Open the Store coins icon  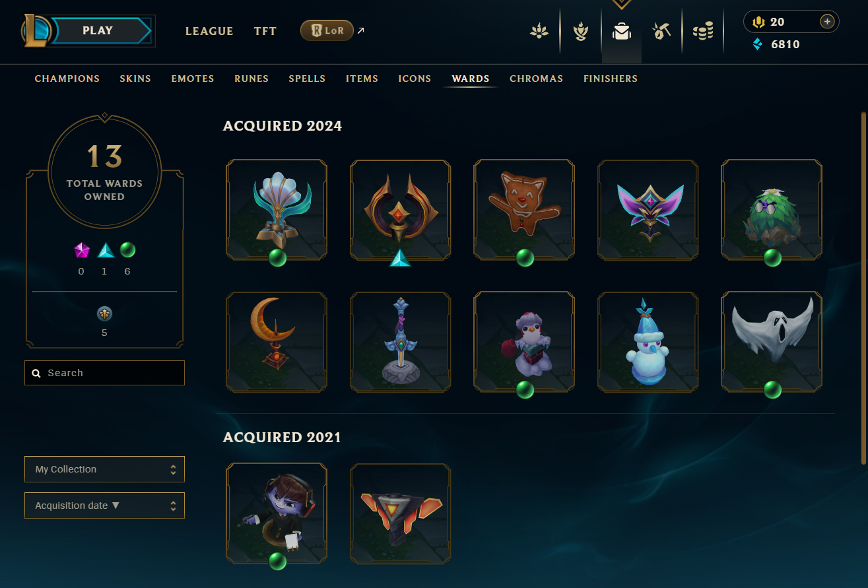703,31
